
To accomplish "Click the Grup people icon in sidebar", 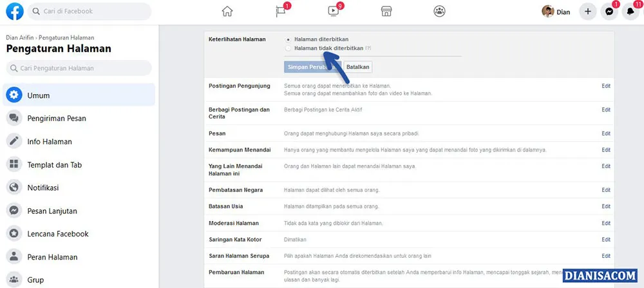I will click(14, 280).
